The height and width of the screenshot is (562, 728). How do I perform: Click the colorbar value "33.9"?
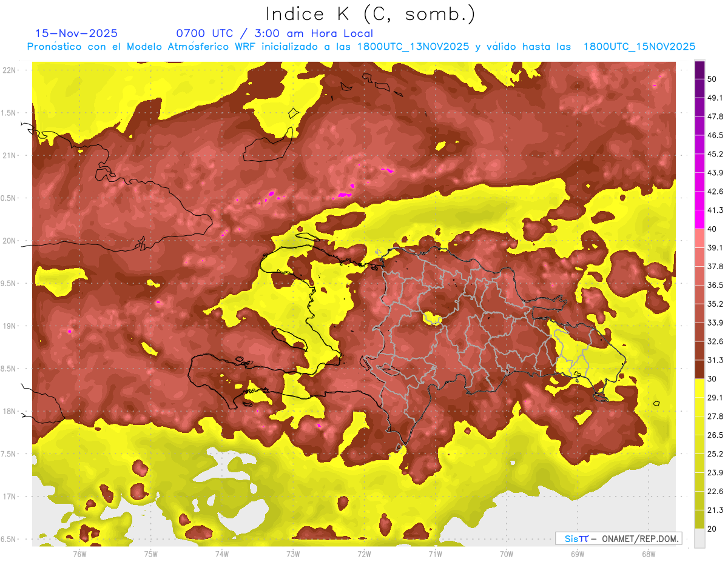(x=715, y=323)
